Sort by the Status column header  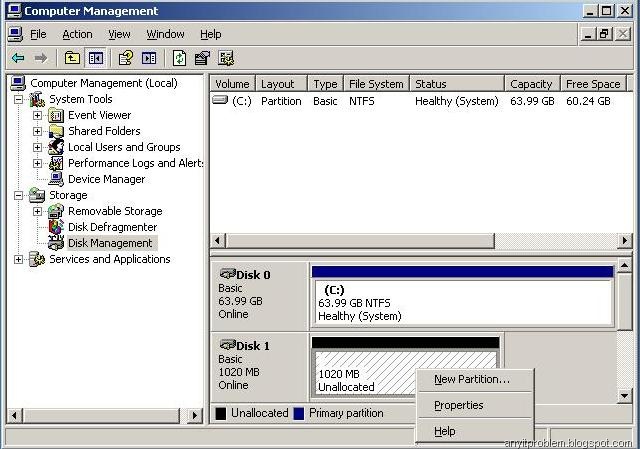[457, 84]
